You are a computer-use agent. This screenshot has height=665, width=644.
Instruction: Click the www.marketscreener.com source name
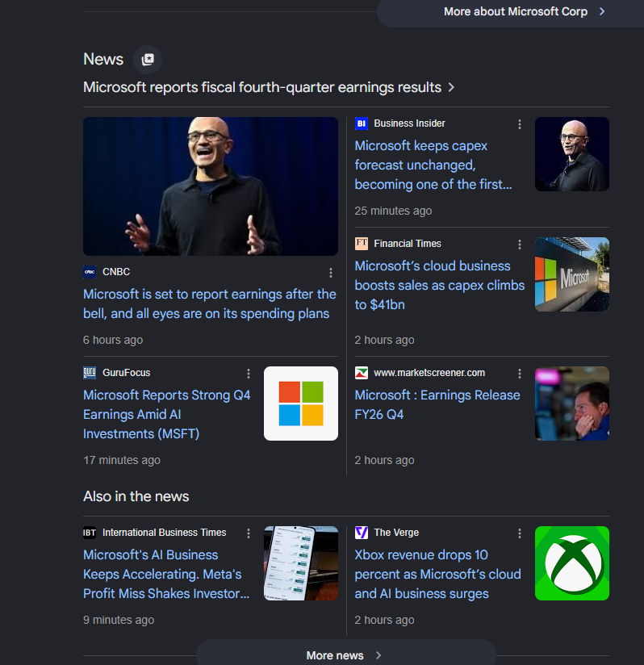coord(429,373)
